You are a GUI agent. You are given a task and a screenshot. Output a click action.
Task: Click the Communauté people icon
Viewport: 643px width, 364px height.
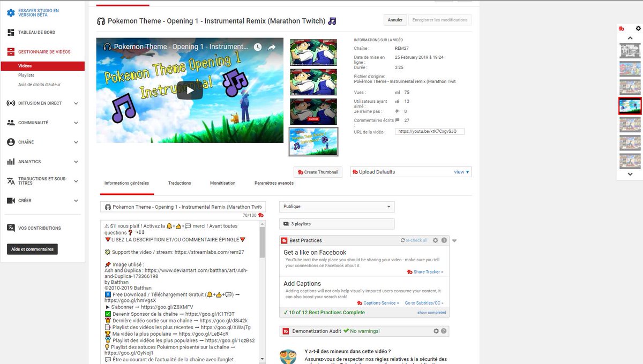[11, 123]
